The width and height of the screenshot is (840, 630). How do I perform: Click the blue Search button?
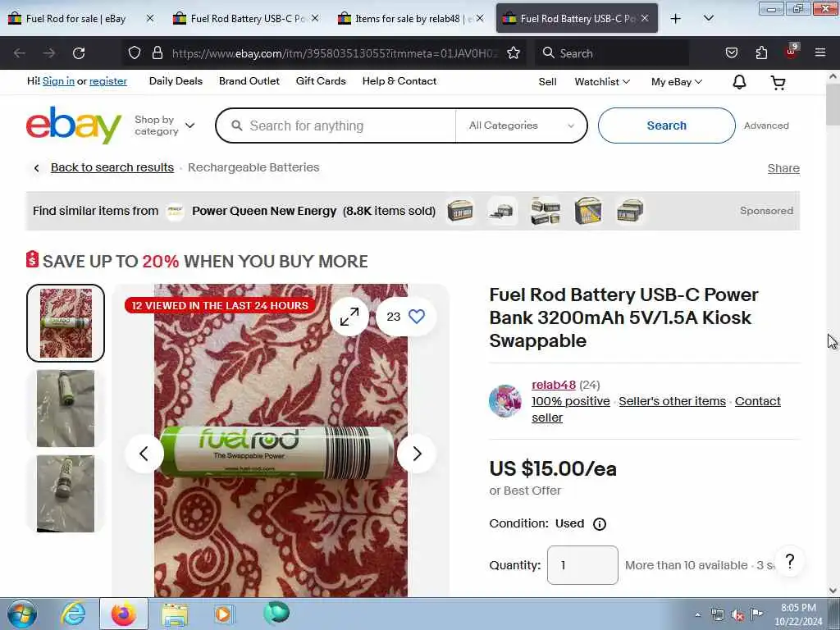point(666,126)
